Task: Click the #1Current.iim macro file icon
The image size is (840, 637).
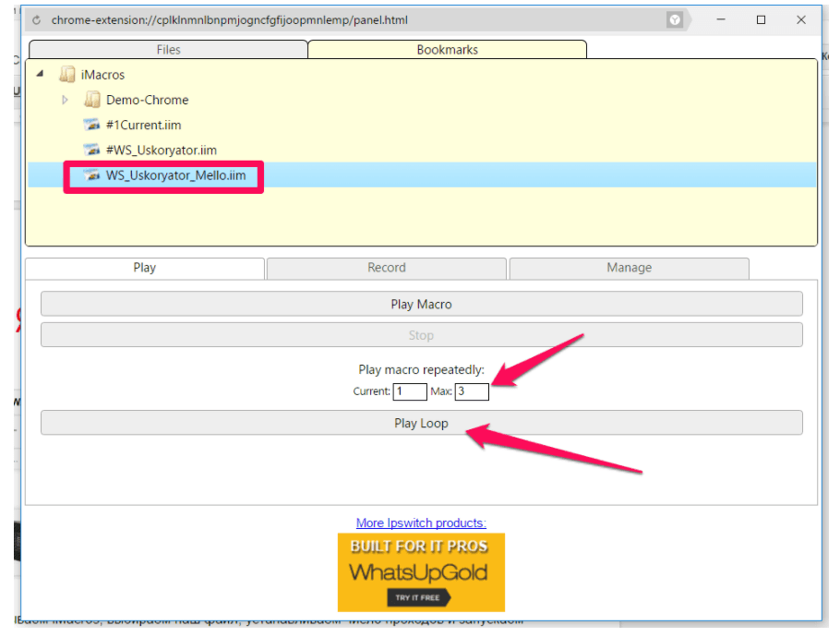Action: point(91,125)
